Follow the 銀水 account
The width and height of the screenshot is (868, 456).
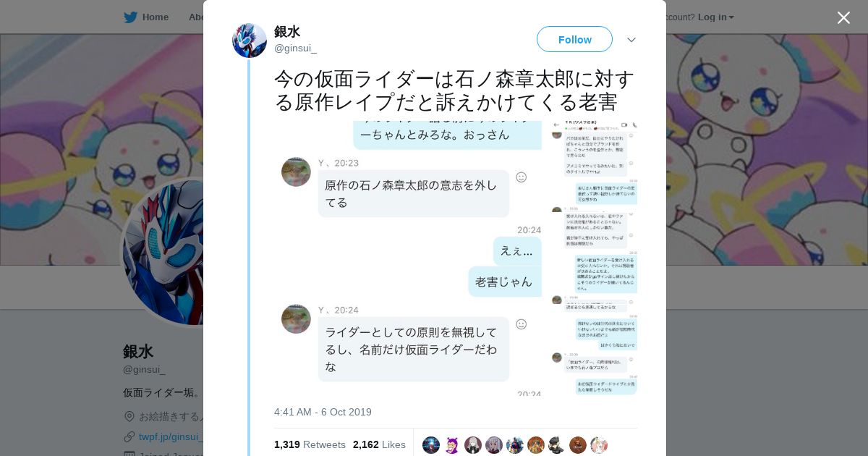click(x=574, y=39)
